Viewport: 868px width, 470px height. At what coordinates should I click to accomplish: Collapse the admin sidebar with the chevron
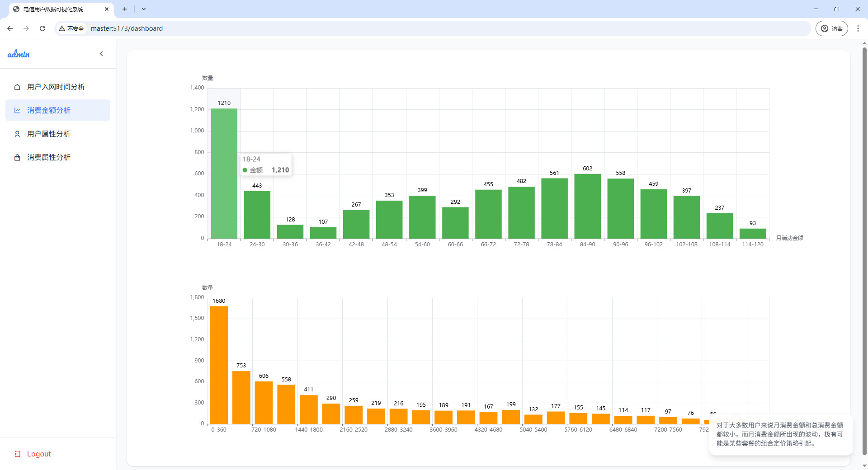[101, 54]
